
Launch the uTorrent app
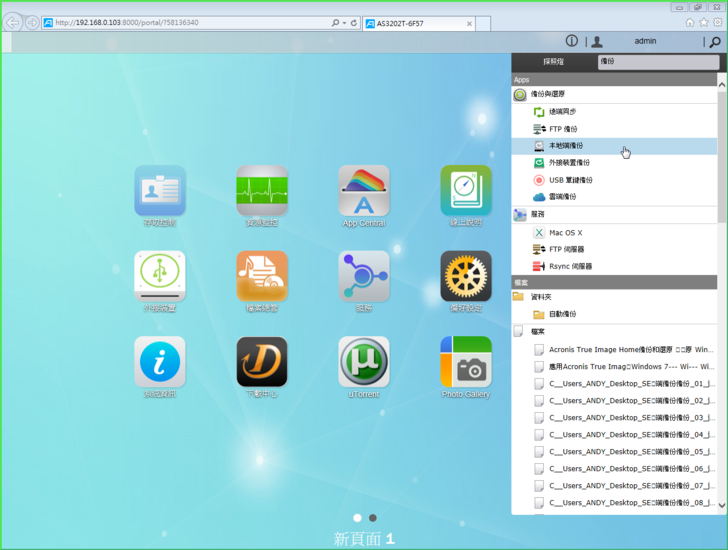click(x=364, y=362)
